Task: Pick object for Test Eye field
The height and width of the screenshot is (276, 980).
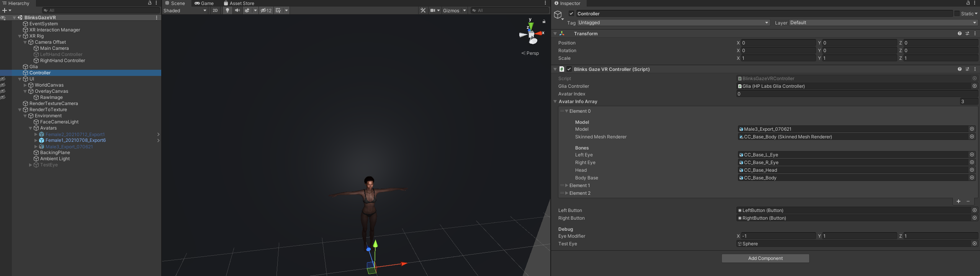Action: (x=975, y=244)
